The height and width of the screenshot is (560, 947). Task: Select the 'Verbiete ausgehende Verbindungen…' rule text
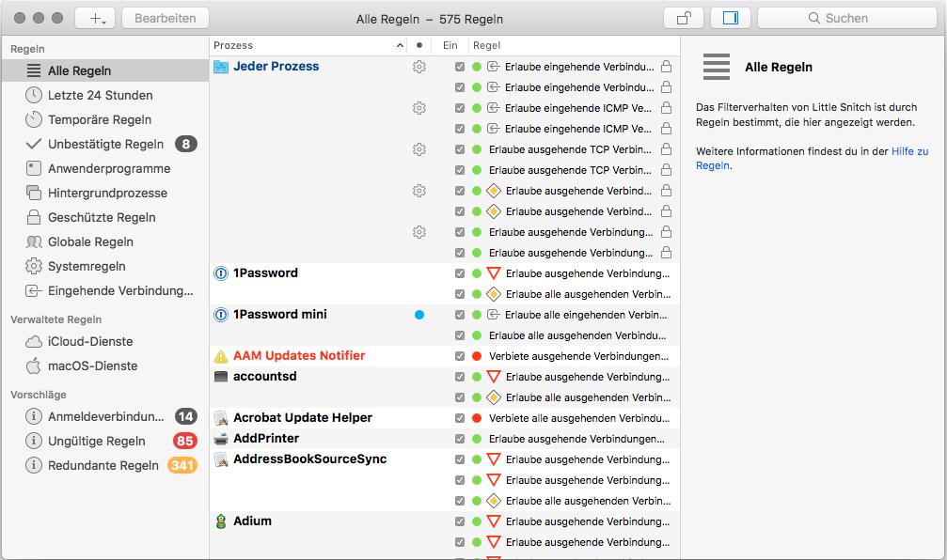[x=578, y=356]
